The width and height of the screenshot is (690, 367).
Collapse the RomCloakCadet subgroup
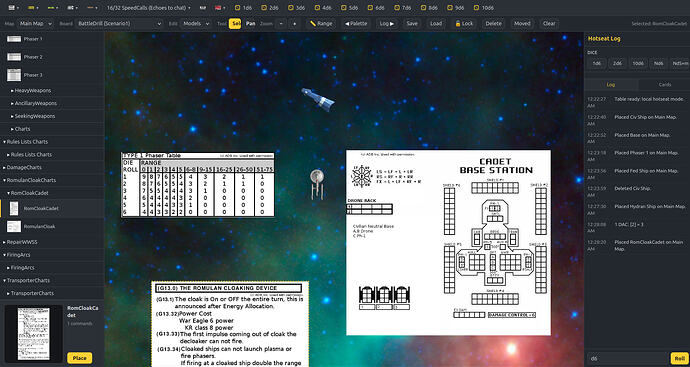[52, 193]
